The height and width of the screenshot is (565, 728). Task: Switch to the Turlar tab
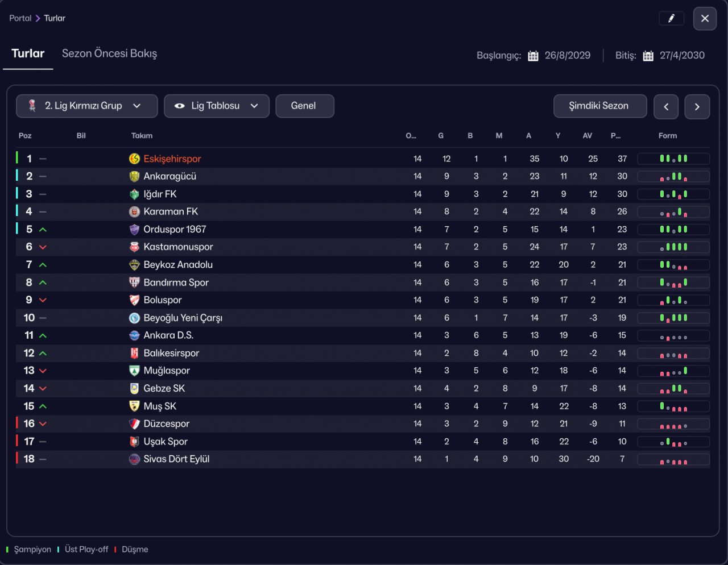[28, 53]
